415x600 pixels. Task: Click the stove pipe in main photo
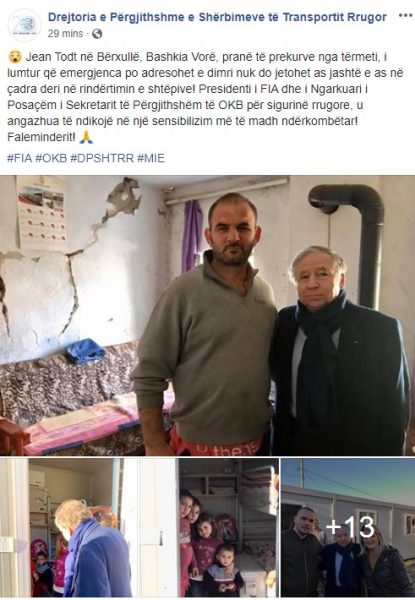tap(354, 237)
